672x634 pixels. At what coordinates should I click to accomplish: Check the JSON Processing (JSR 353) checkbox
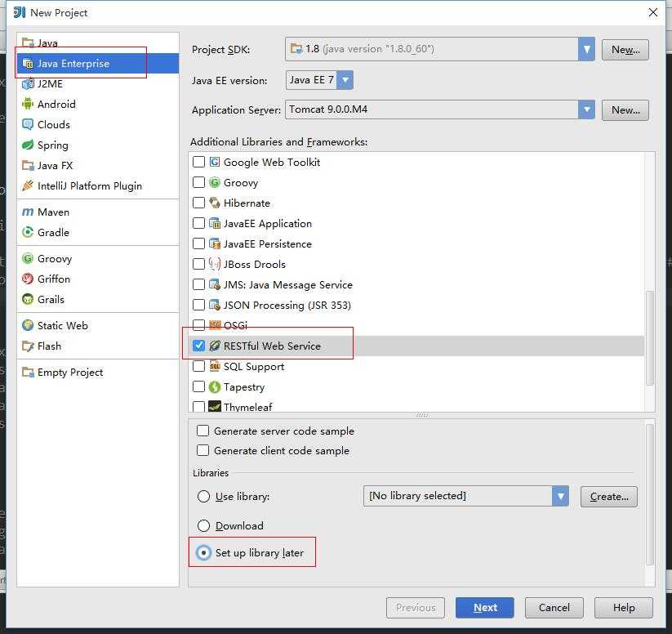[199, 305]
